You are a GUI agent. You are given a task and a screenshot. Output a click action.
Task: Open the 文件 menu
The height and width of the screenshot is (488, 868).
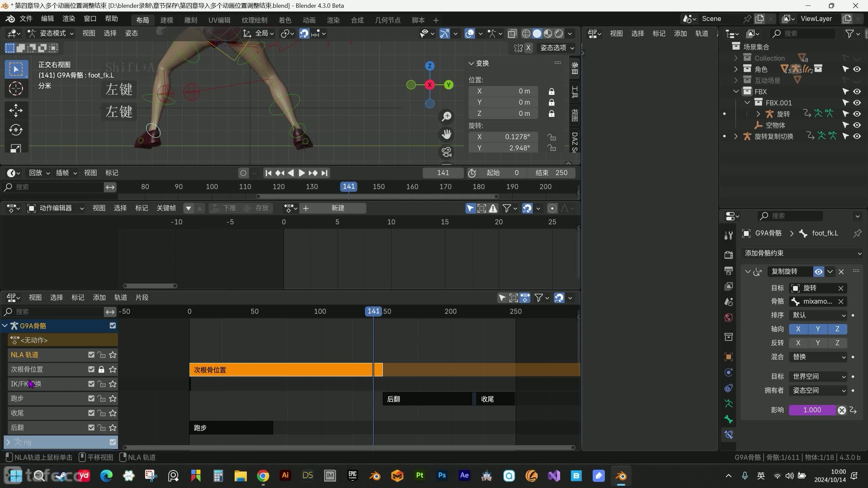[26, 19]
